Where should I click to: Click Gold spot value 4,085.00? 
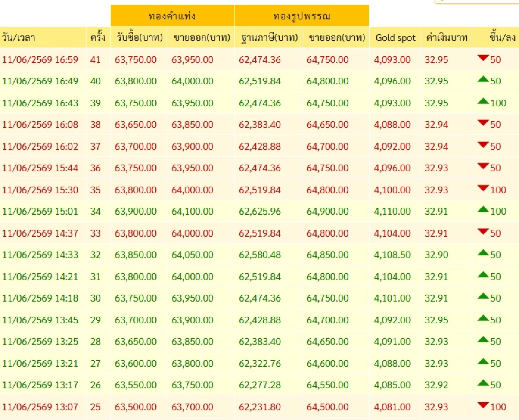click(392, 385)
